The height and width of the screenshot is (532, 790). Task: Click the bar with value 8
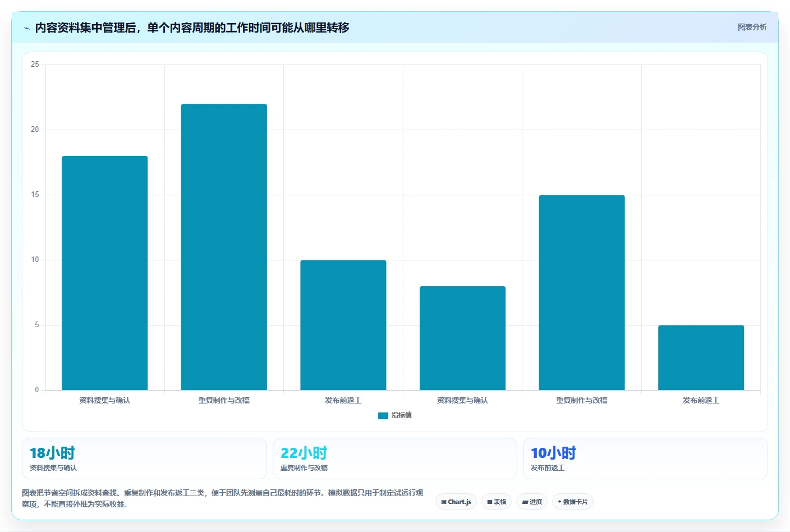462,338
